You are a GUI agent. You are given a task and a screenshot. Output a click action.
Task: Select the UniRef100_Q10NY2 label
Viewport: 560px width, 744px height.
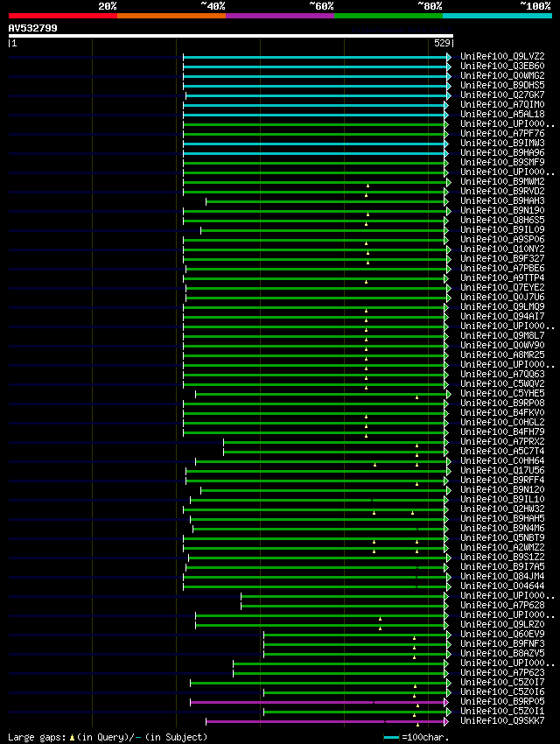[502, 249]
